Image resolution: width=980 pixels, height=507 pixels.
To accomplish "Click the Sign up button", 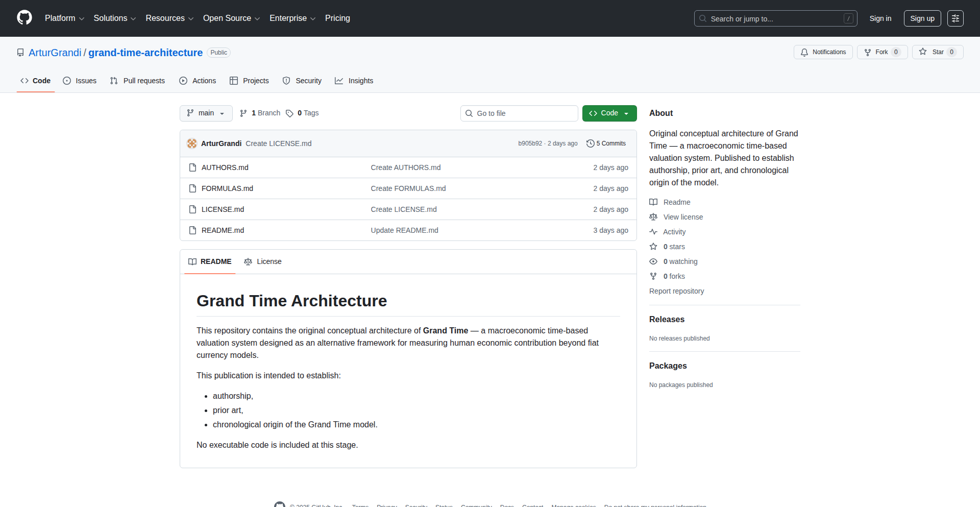I will pyautogui.click(x=922, y=18).
